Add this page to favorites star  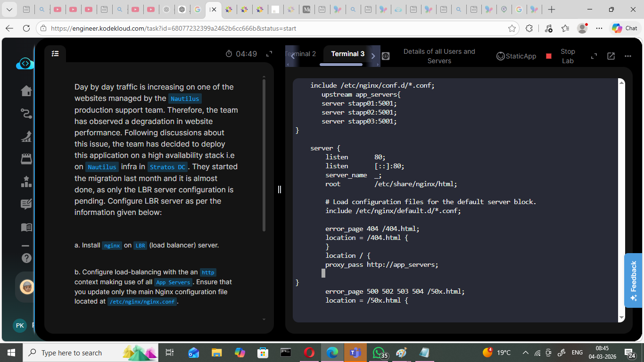(512, 28)
